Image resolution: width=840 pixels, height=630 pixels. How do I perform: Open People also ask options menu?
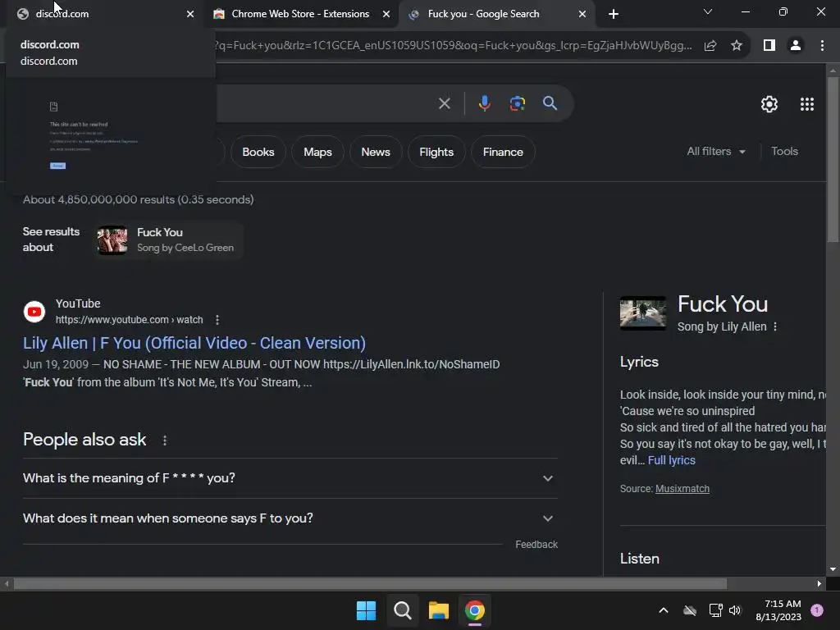(x=164, y=441)
